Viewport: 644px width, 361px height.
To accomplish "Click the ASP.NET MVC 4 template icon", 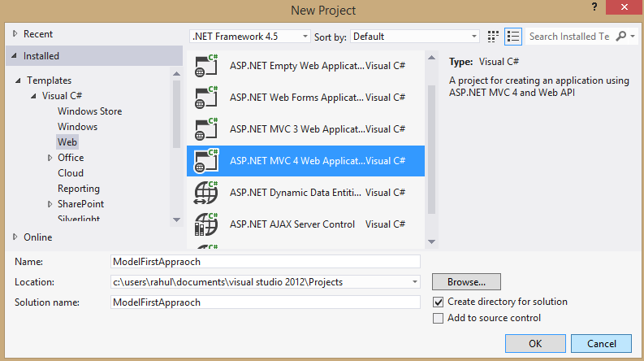I will click(207, 160).
